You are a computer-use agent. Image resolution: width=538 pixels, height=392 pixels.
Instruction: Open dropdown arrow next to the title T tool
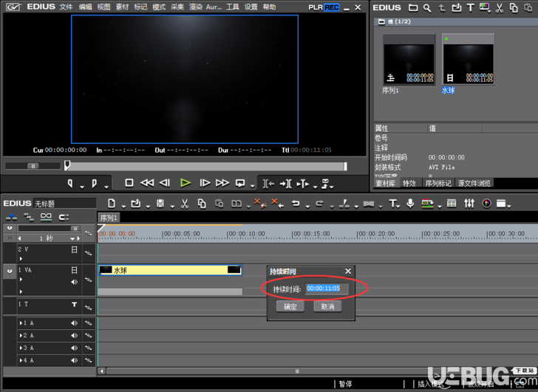[x=398, y=206]
